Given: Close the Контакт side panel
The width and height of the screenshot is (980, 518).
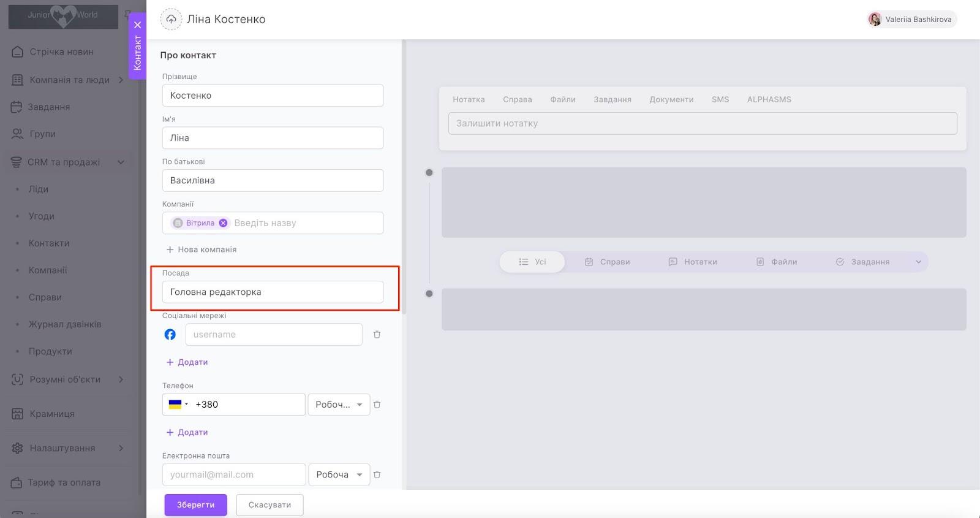Looking at the screenshot, I should tap(137, 25).
